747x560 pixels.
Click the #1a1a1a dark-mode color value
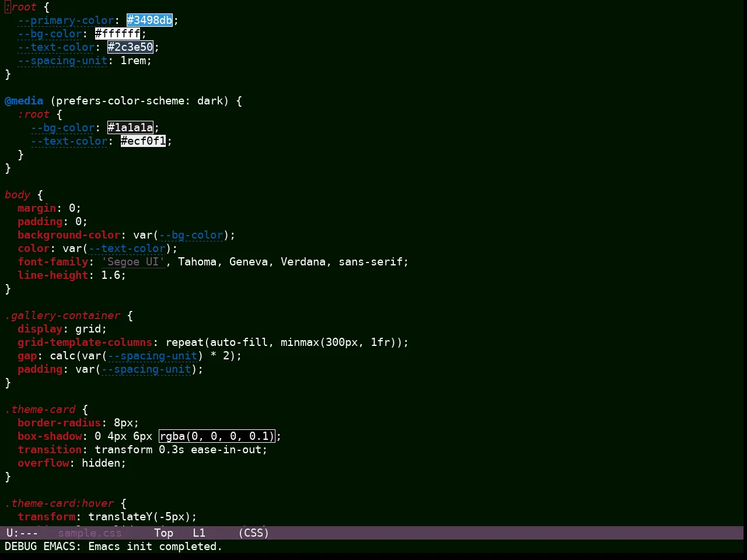tap(130, 128)
